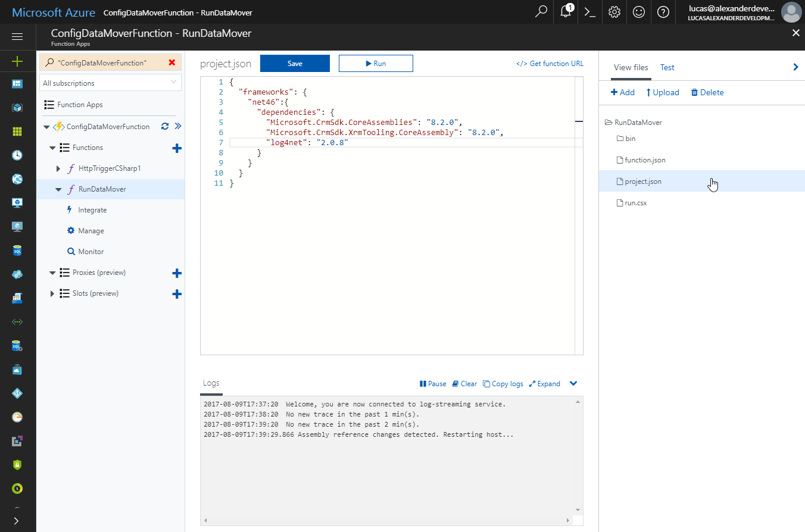Add a new function with the plus icon

(177, 148)
